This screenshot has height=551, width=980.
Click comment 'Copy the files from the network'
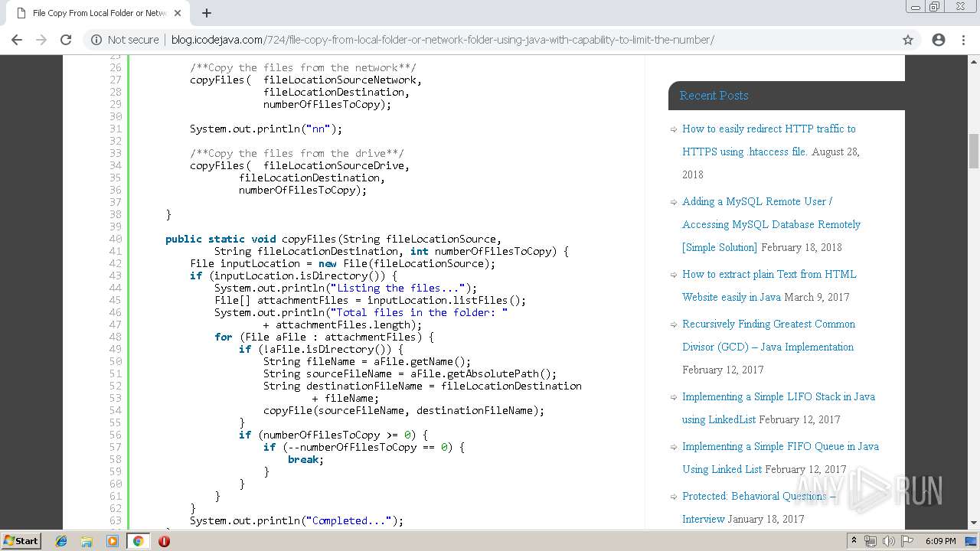[x=303, y=67]
